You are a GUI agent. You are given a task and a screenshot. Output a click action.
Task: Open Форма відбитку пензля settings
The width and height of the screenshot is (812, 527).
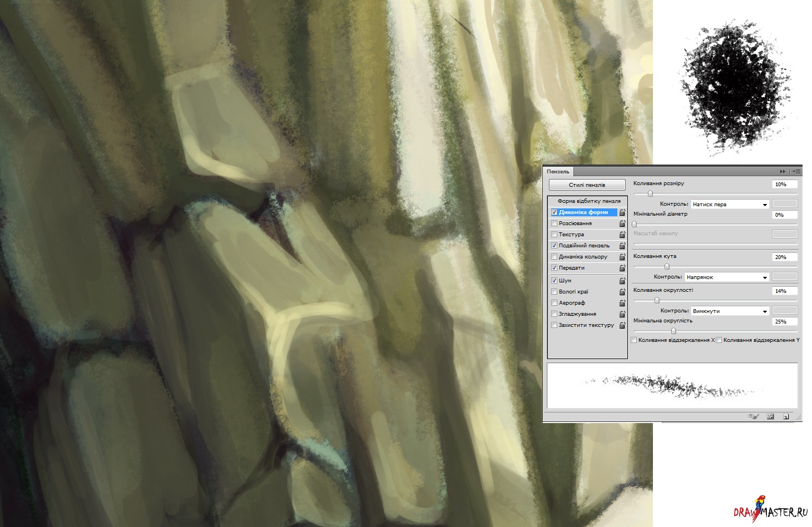(589, 201)
